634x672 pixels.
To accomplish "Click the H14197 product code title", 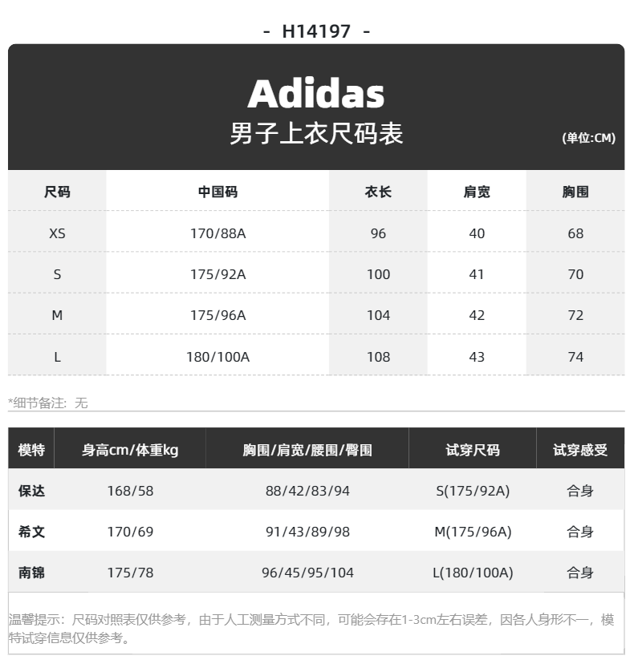I will pyautogui.click(x=316, y=31).
